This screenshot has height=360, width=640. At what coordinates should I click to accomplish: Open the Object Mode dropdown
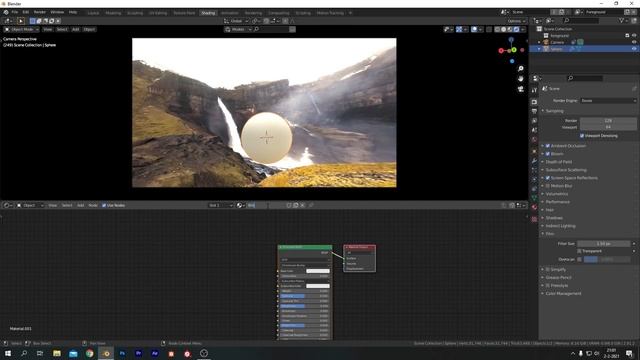coord(22,29)
